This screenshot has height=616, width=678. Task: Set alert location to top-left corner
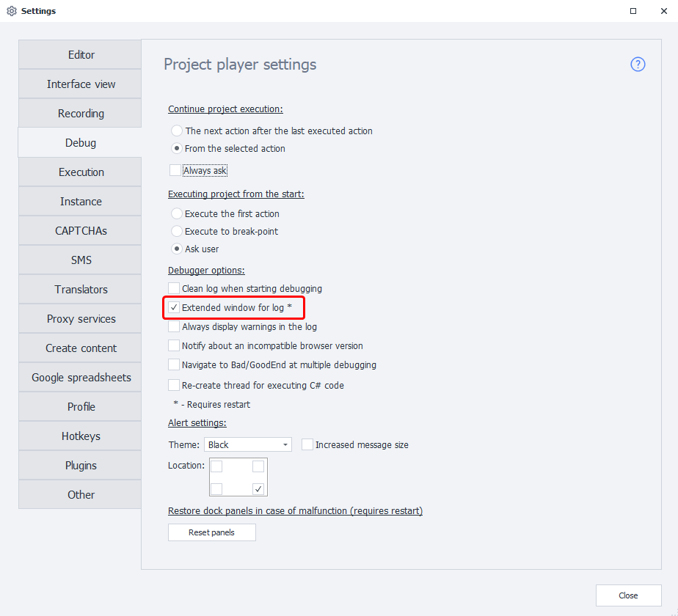tap(217, 466)
